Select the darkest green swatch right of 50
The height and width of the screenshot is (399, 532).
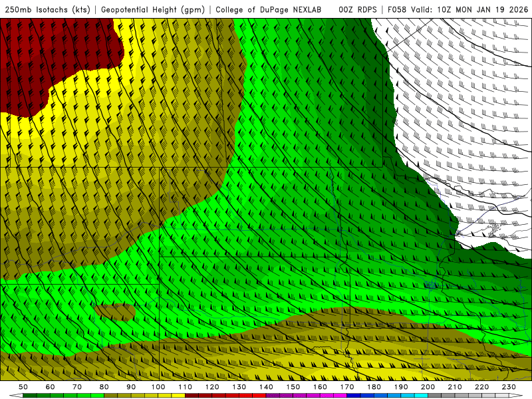(30, 396)
